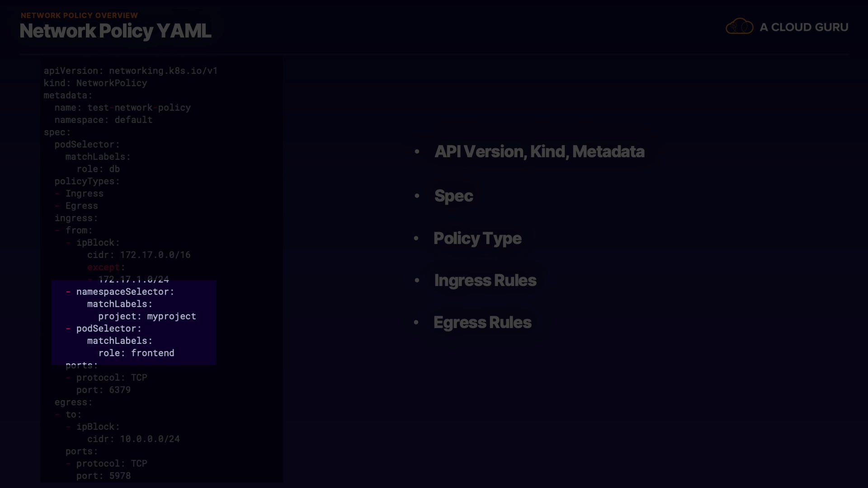Viewport: 868px width, 488px height.
Task: Click the "name: test-network-policy" line
Action: pyautogui.click(x=123, y=108)
